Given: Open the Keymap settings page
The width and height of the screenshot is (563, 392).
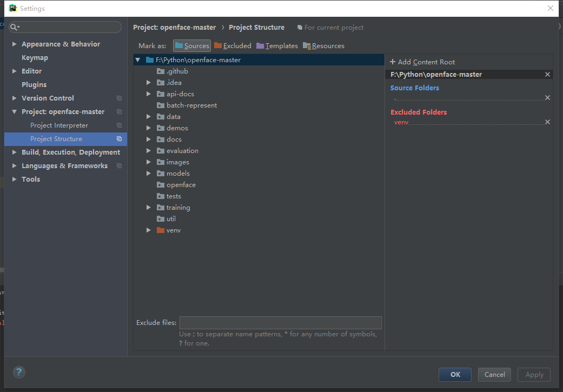Looking at the screenshot, I should coord(34,57).
